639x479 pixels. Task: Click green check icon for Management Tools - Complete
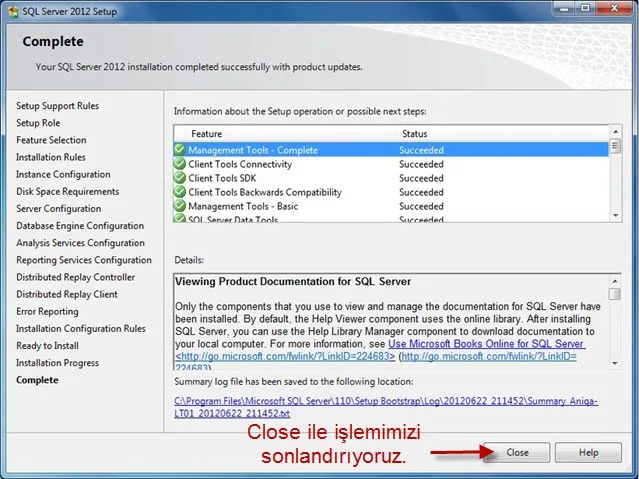pos(180,150)
